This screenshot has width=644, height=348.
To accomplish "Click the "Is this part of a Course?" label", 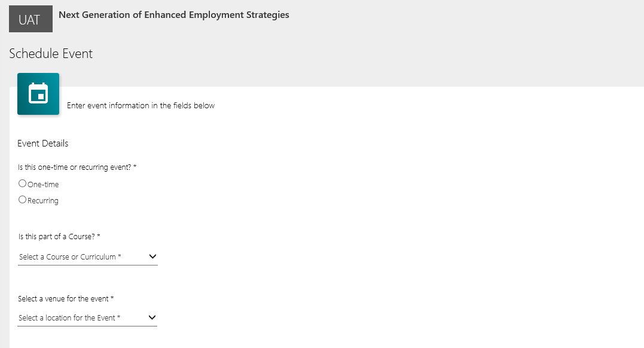I will [x=56, y=237].
